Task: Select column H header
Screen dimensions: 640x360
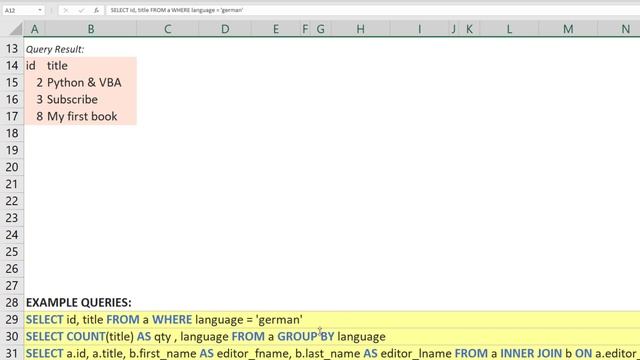Action: 360,29
